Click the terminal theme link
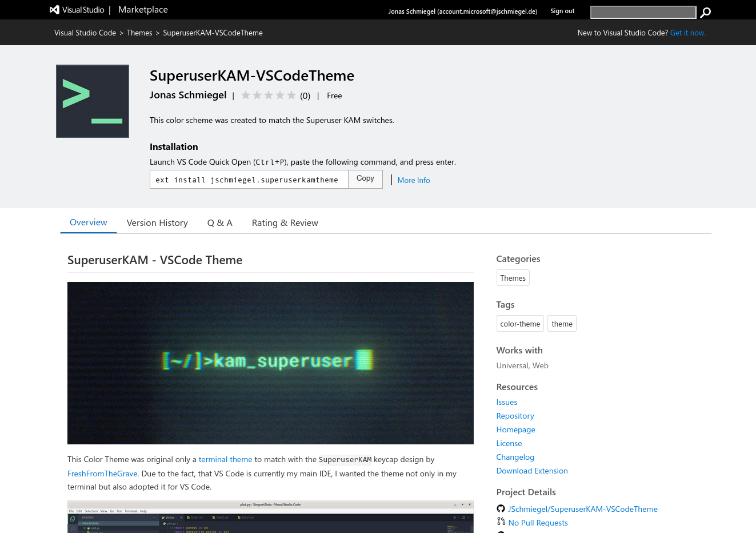Viewport: 756px width, 533px height. [x=226, y=459]
